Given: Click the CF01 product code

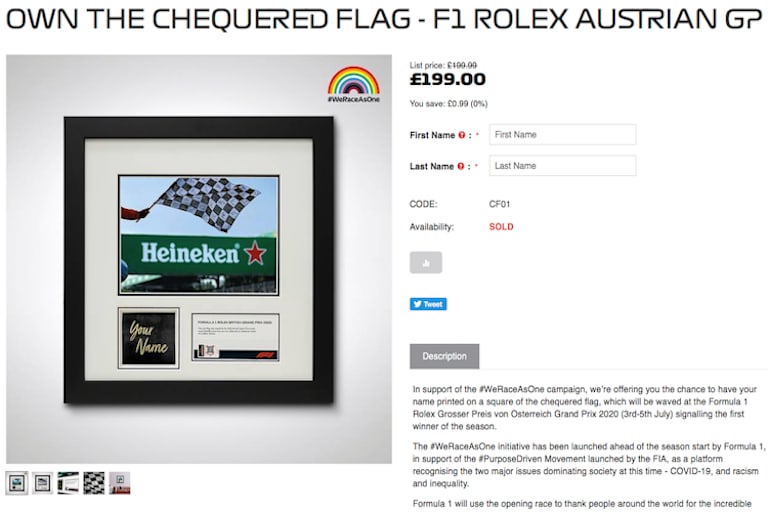Looking at the screenshot, I should coord(500,204).
